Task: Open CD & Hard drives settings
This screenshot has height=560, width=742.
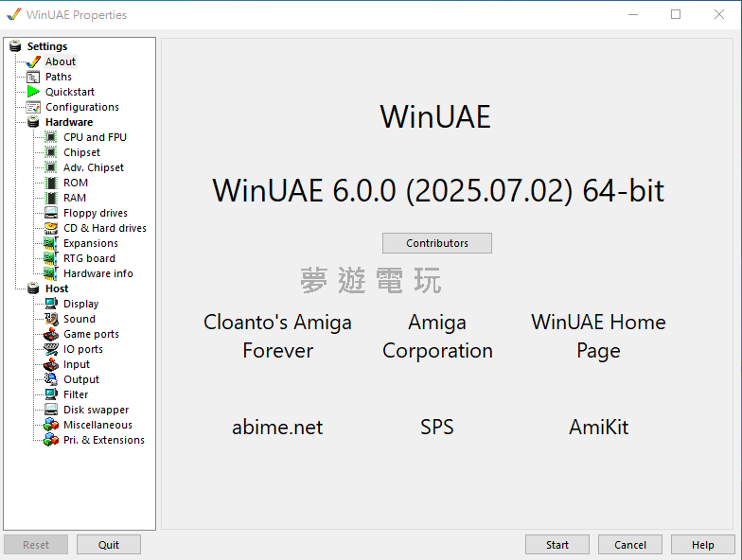Action: 105,229
